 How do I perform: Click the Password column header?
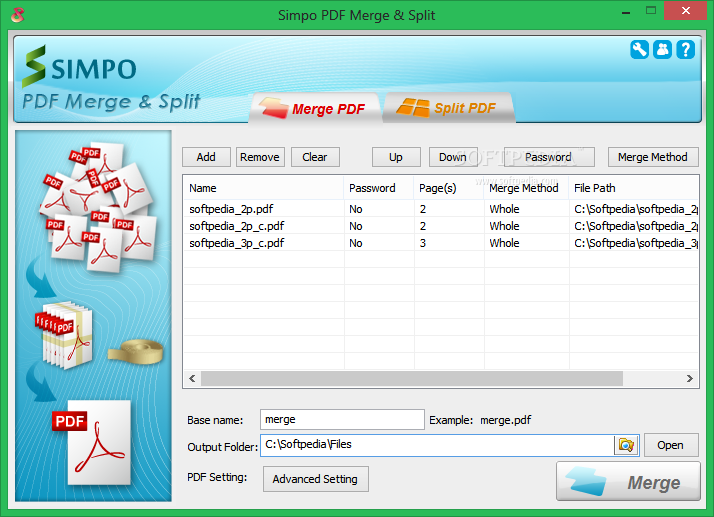click(379, 188)
